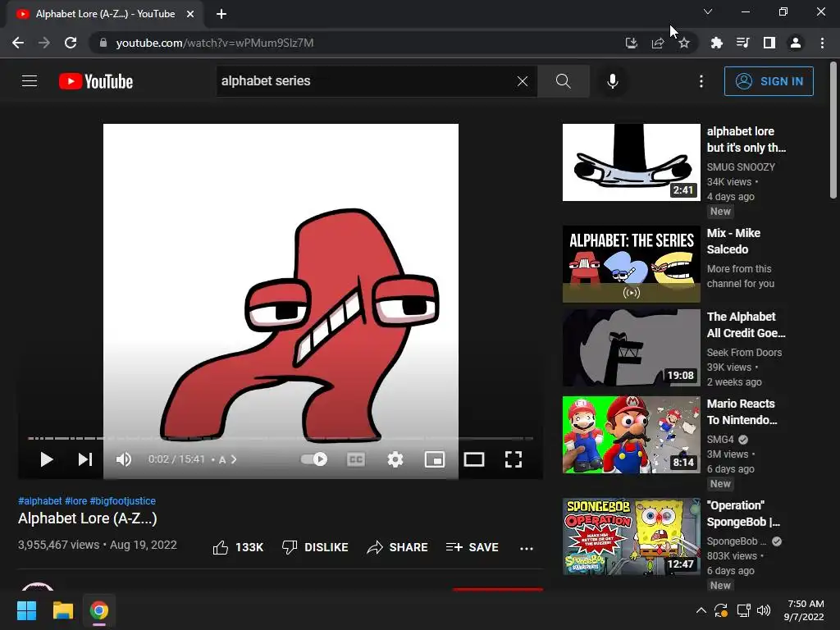Go back in browser history
This screenshot has width=840, height=630.
pyautogui.click(x=18, y=43)
